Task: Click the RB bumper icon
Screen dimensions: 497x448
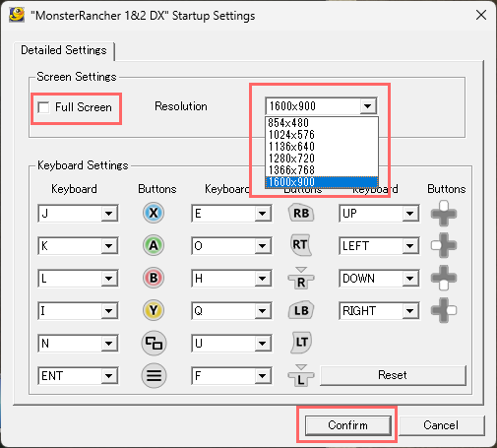Action: click(301, 213)
